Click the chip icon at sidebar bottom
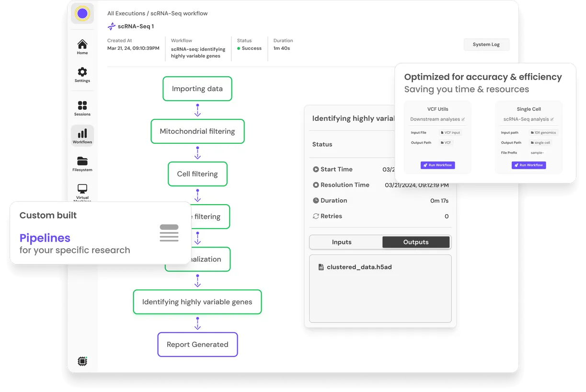 point(82,361)
